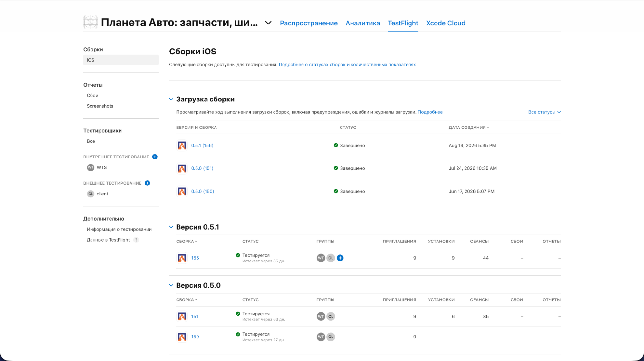The image size is (644, 361).
Task: Click sessions value 44 for build 156
Action: [486, 258]
